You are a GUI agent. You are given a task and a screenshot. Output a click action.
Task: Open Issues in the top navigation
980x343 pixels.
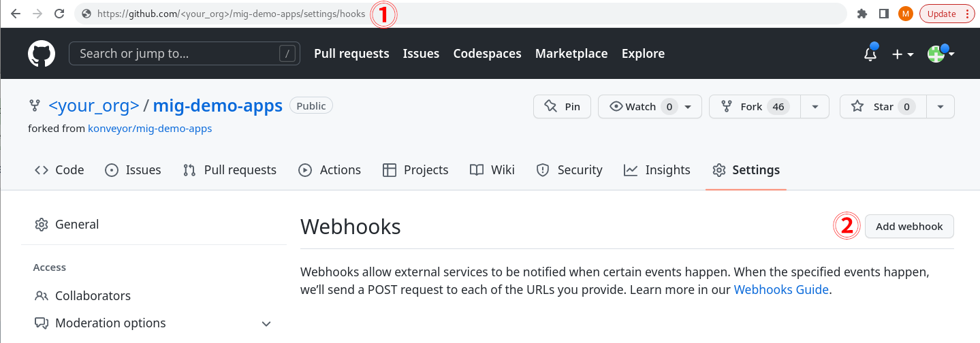[421, 54]
